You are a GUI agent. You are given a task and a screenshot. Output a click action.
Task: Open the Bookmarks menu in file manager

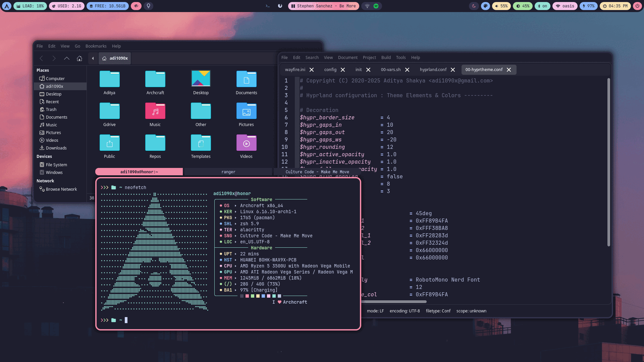pos(96,46)
